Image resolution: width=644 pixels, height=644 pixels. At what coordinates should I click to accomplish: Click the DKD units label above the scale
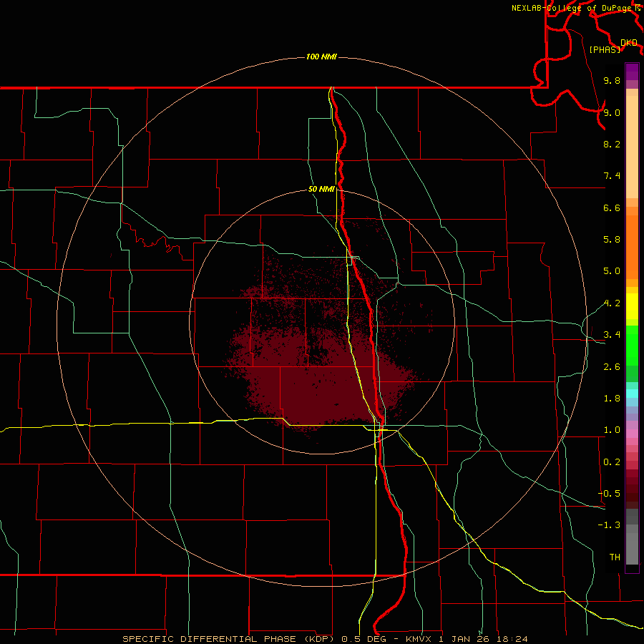point(629,43)
